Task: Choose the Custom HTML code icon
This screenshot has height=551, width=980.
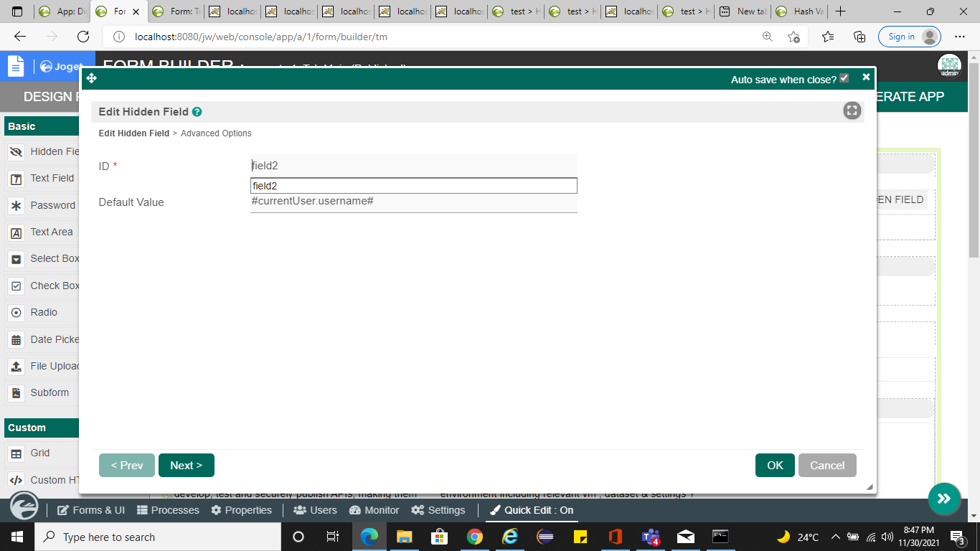Action: coord(16,481)
